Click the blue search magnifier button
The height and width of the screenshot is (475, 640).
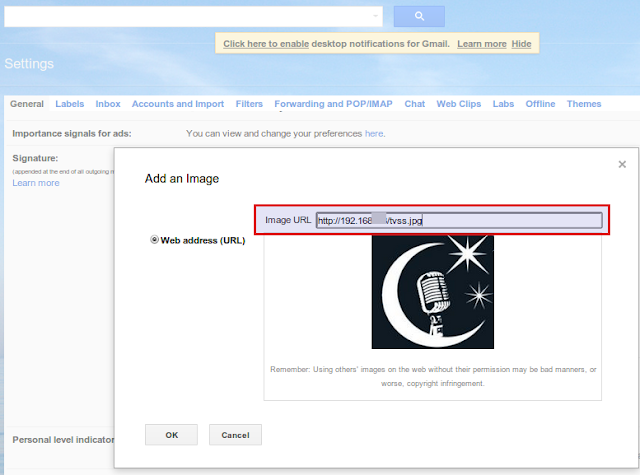pyautogui.click(x=419, y=16)
